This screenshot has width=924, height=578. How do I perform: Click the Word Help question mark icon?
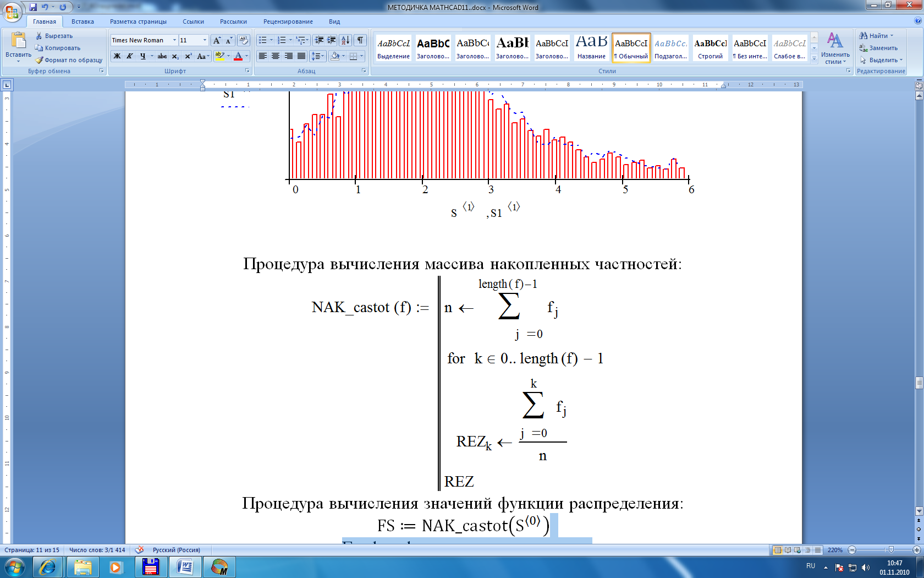click(x=917, y=21)
